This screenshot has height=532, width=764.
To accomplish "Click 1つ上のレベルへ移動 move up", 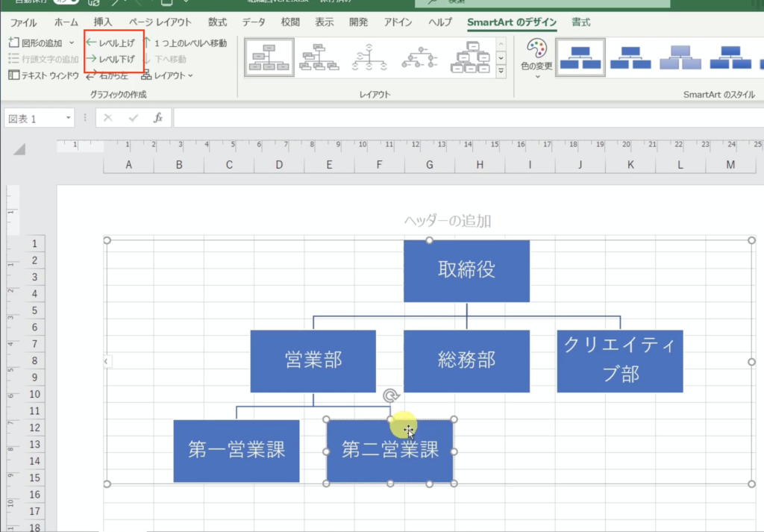I will 185,43.
